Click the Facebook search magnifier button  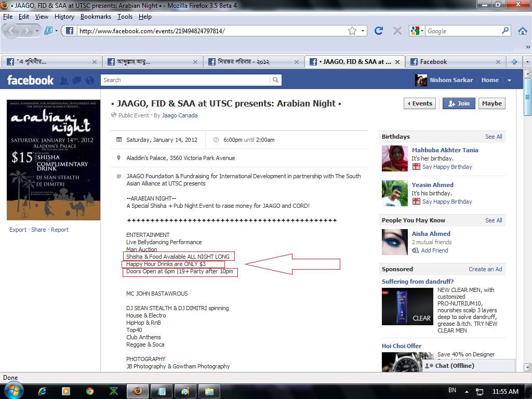pos(275,80)
